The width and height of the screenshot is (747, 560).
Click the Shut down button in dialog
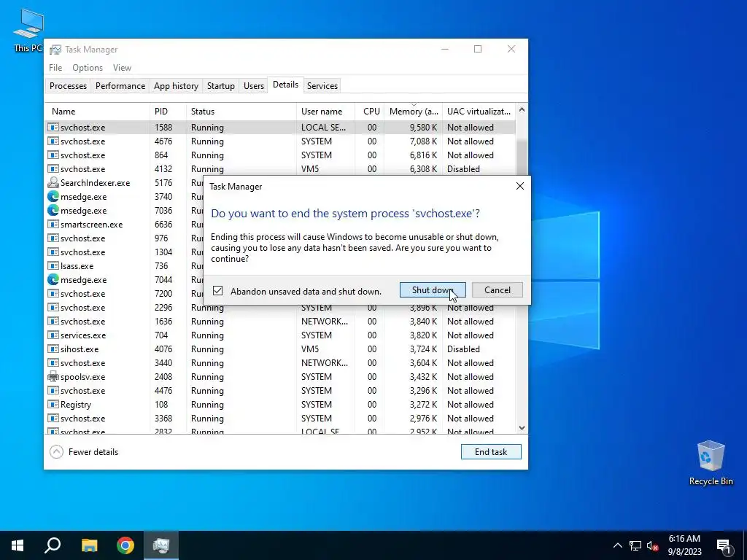pyautogui.click(x=433, y=290)
